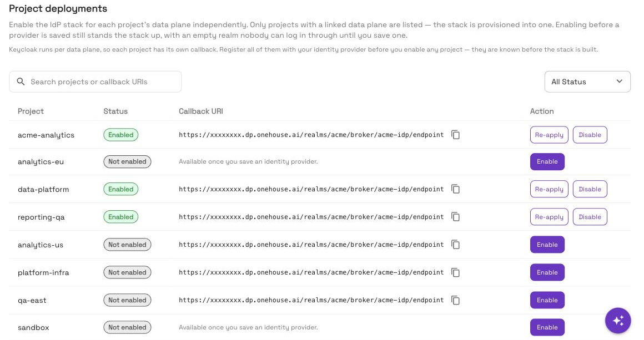Select the acme-analytics project name

[x=46, y=135]
